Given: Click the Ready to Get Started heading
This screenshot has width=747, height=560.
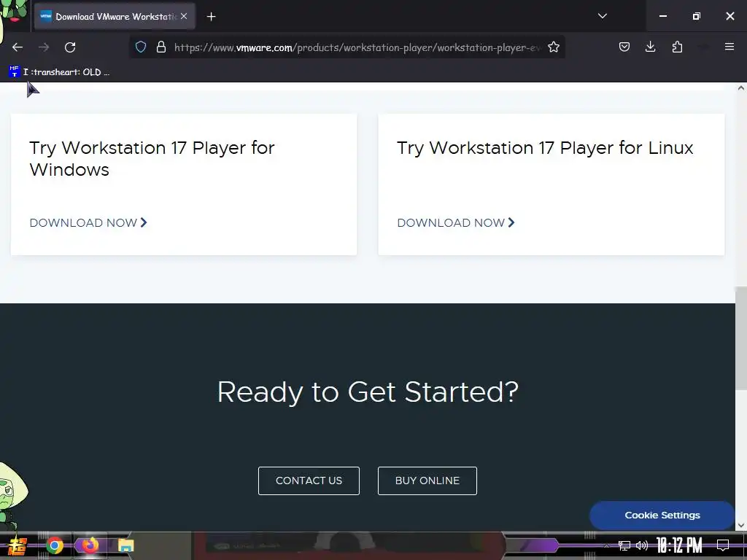Looking at the screenshot, I should pyautogui.click(x=368, y=392).
